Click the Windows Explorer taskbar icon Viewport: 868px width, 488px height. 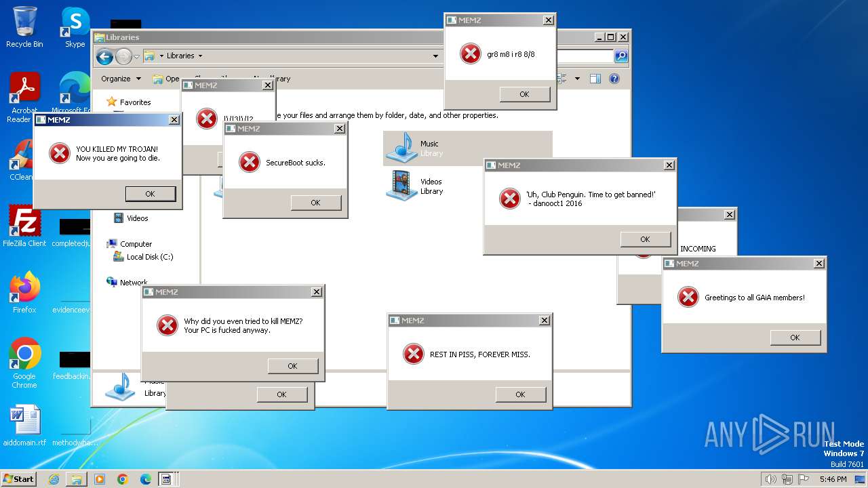77,479
